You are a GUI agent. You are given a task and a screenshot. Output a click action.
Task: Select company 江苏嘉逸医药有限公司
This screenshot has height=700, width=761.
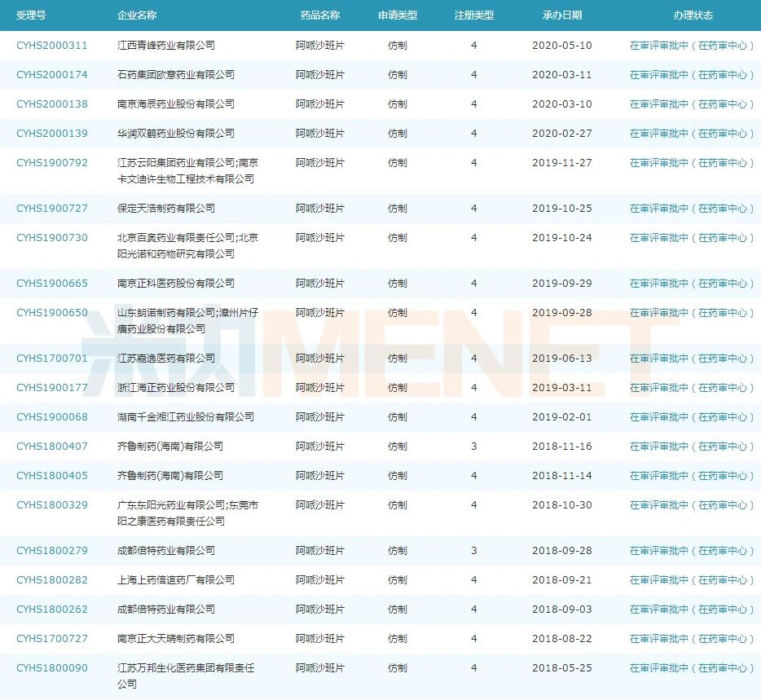click(x=166, y=359)
